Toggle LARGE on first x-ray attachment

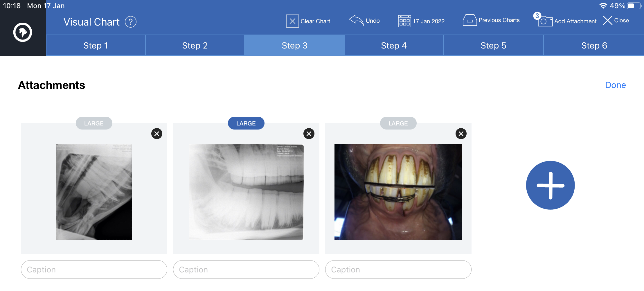click(94, 123)
